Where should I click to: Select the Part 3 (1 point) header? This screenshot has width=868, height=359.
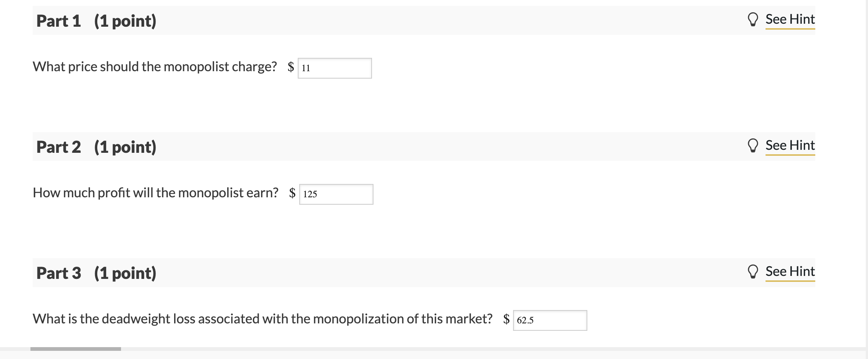coord(96,273)
